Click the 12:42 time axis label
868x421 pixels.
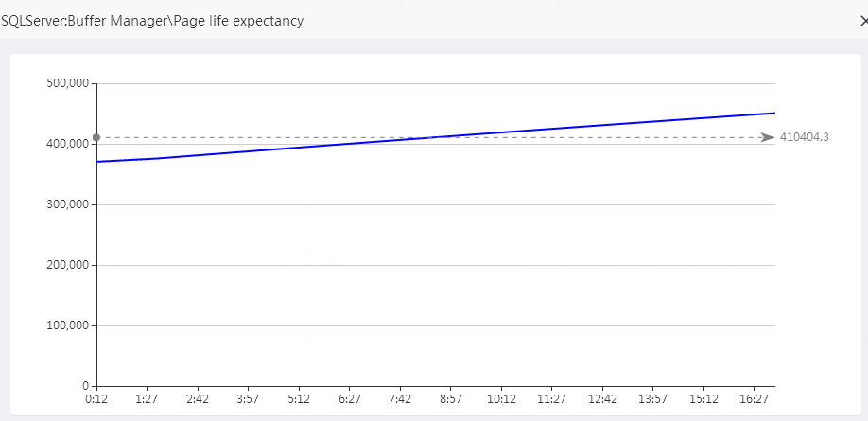[x=602, y=400]
